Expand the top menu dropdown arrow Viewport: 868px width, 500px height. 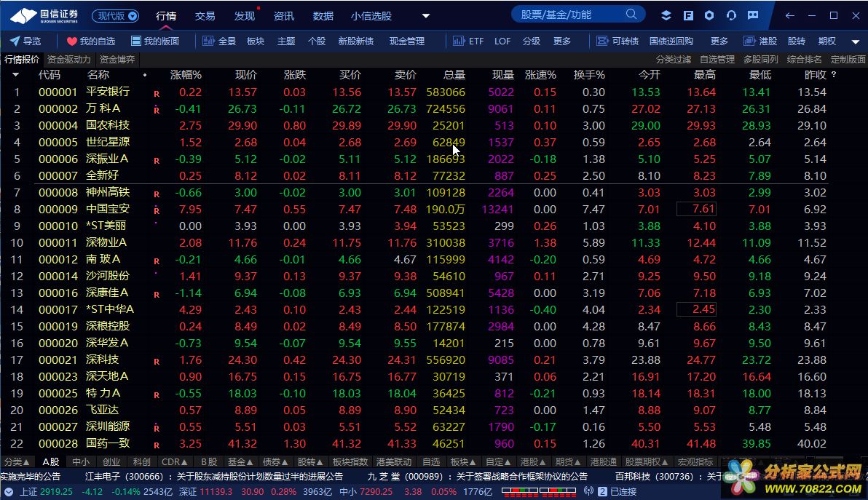tap(426, 16)
